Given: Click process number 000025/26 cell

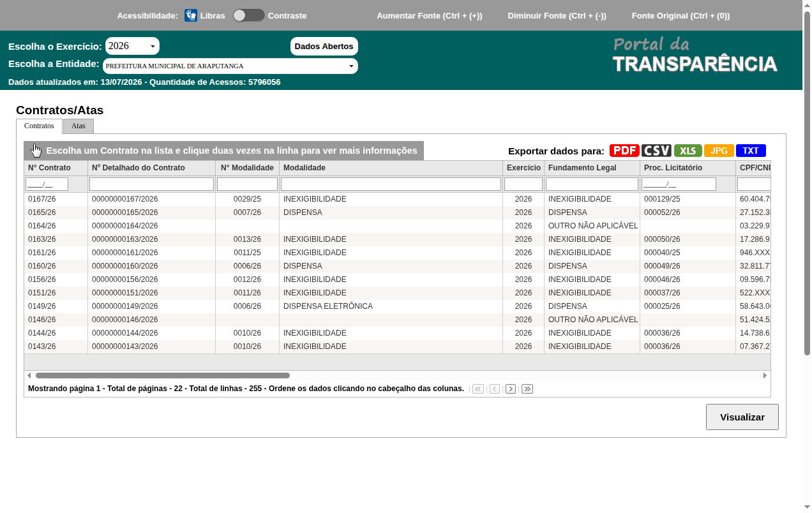Looking at the screenshot, I should click(x=688, y=306).
